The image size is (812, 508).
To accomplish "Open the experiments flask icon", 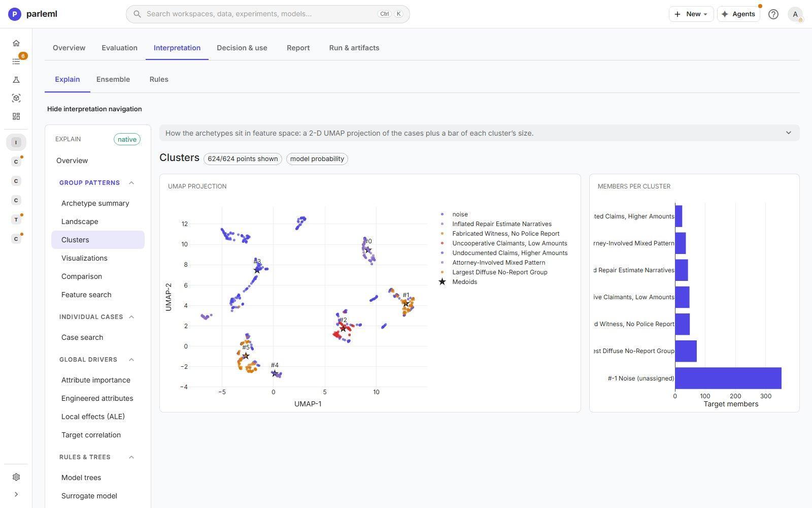I will click(x=16, y=80).
